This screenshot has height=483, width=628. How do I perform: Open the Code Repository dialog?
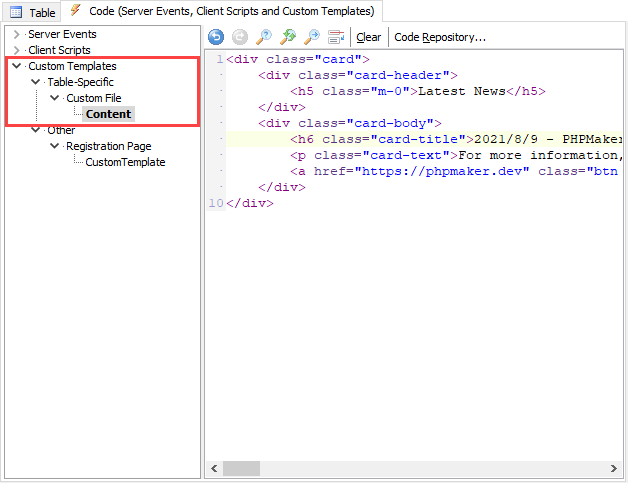[440, 37]
